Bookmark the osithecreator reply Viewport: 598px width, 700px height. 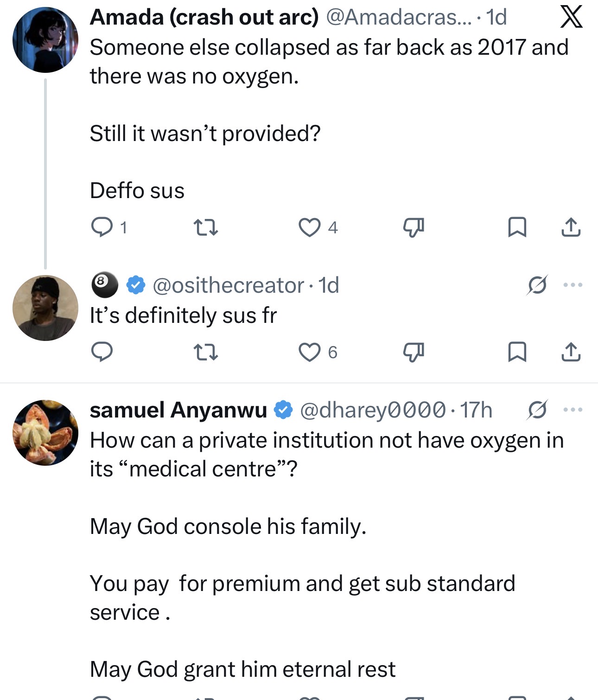coord(517,352)
